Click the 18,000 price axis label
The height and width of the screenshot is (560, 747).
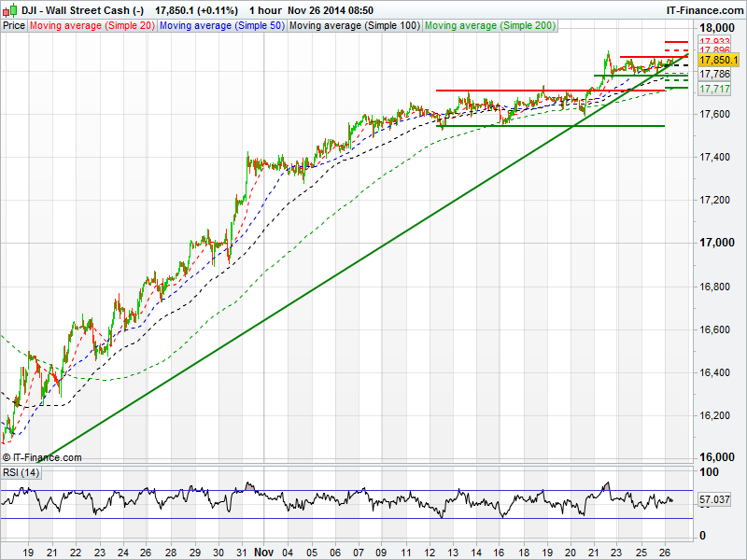point(716,28)
